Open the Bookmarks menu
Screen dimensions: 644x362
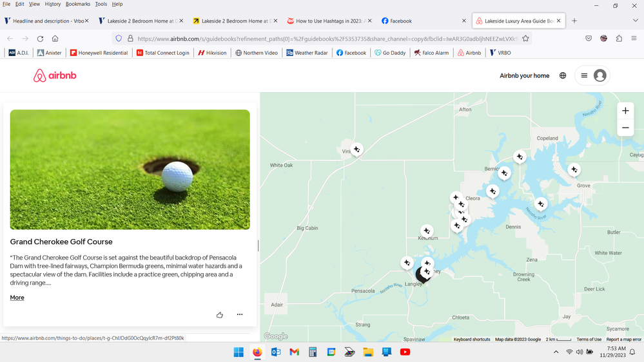pos(78,4)
